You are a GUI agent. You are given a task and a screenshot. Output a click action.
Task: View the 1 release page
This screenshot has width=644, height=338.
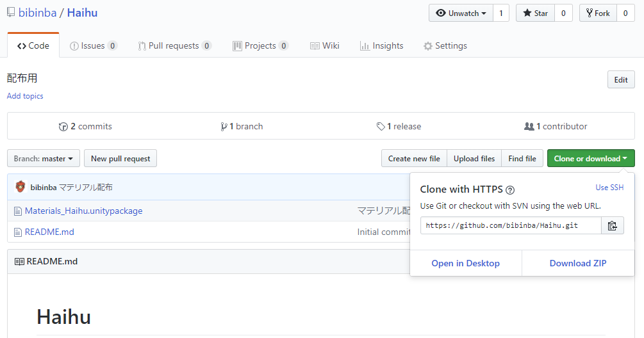pos(399,126)
